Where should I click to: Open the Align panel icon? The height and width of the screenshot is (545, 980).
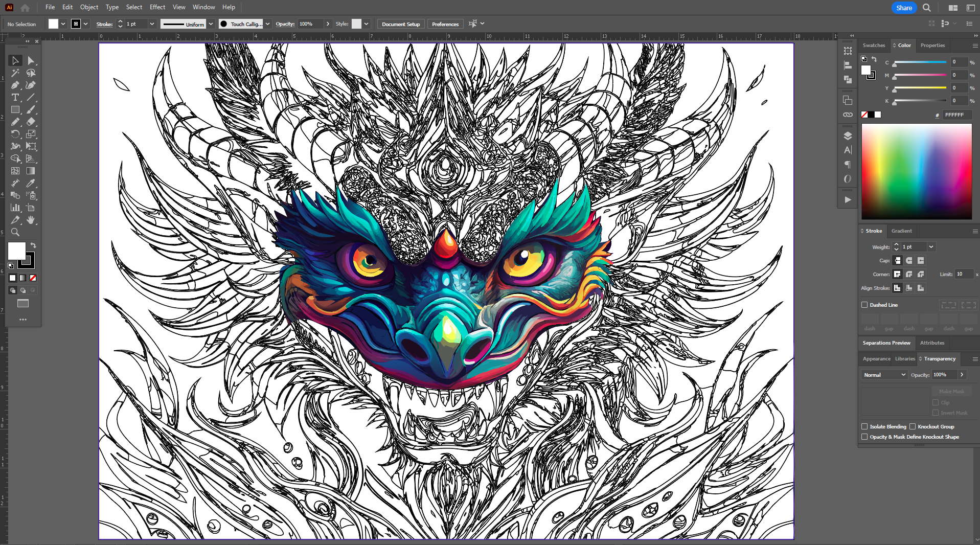pos(848,65)
